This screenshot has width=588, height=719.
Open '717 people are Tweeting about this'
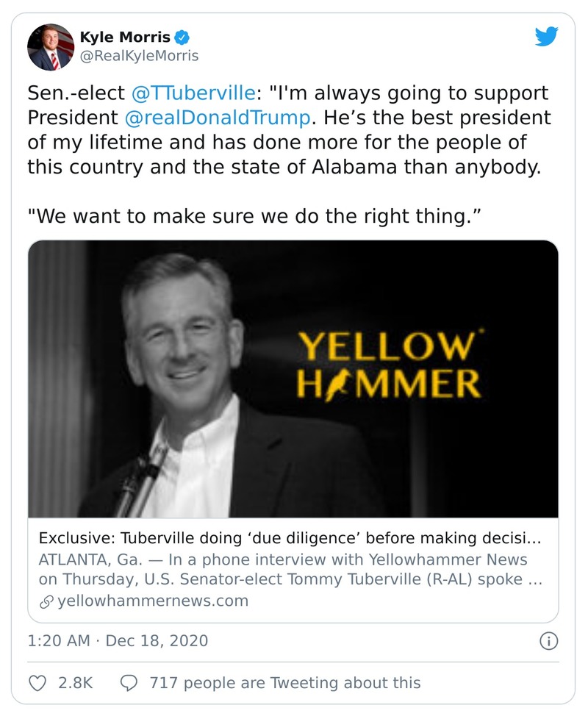coord(284,683)
